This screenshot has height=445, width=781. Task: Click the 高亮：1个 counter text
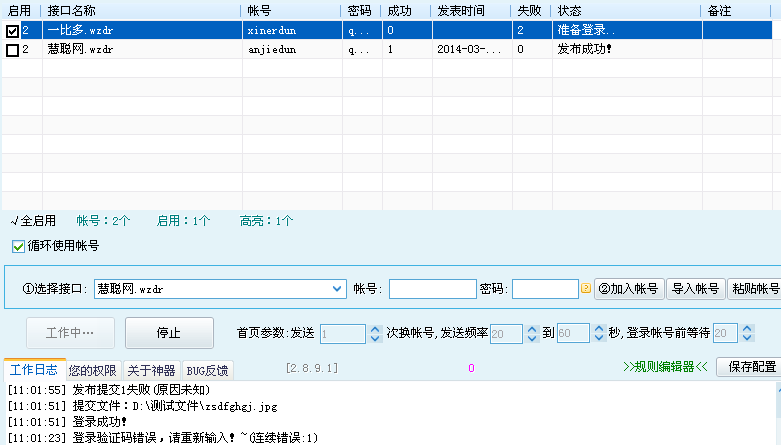266,221
